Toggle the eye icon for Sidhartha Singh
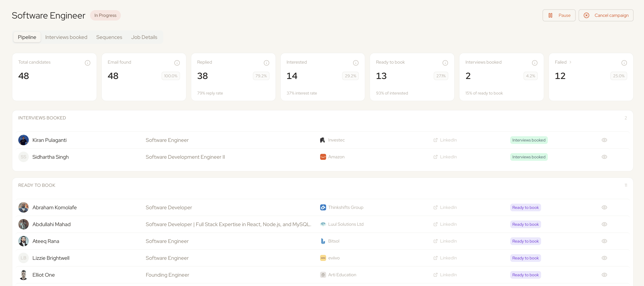This screenshot has height=286, width=644. tap(604, 157)
